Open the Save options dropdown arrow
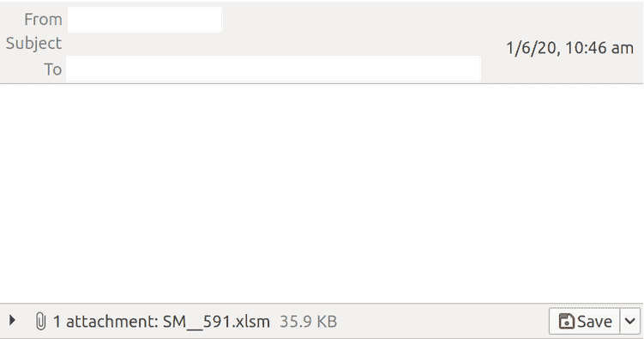 click(630, 321)
